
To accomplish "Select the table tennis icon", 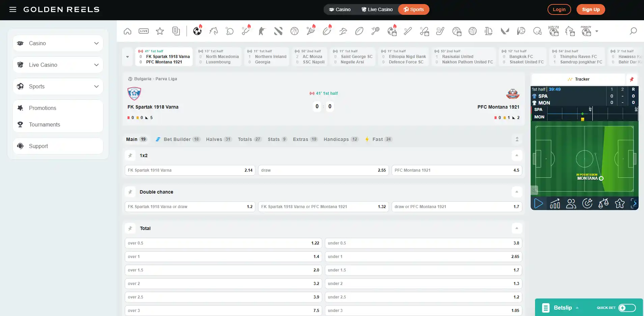I will coord(230,31).
